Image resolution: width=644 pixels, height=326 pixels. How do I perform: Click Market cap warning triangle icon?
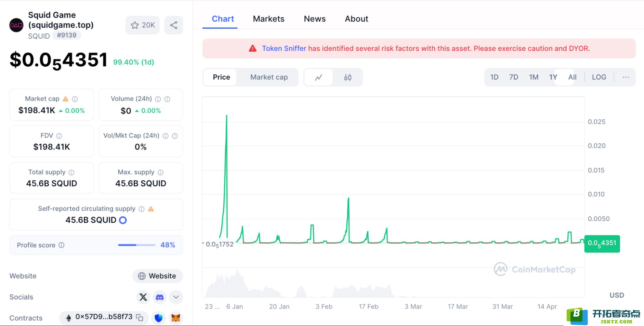pos(65,99)
